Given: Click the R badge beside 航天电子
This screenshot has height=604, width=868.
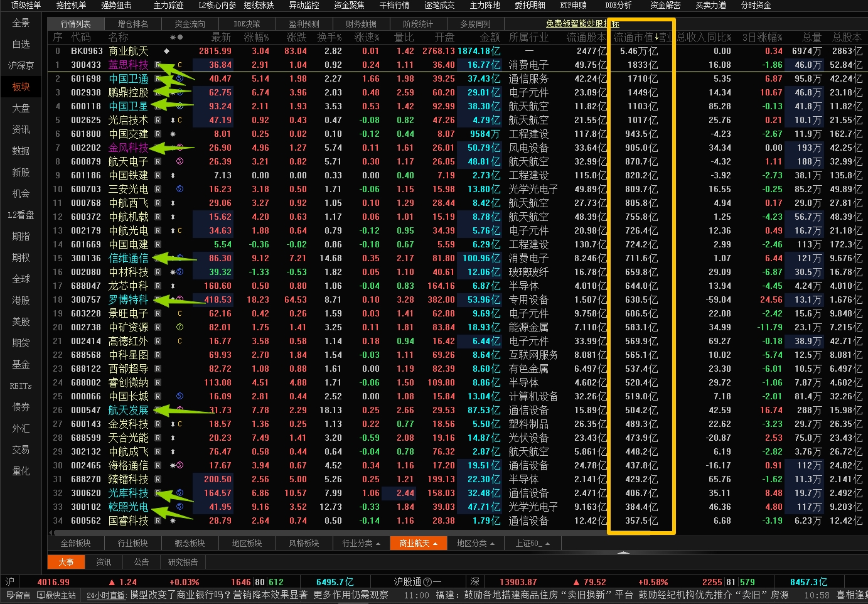Looking at the screenshot, I should tap(158, 161).
